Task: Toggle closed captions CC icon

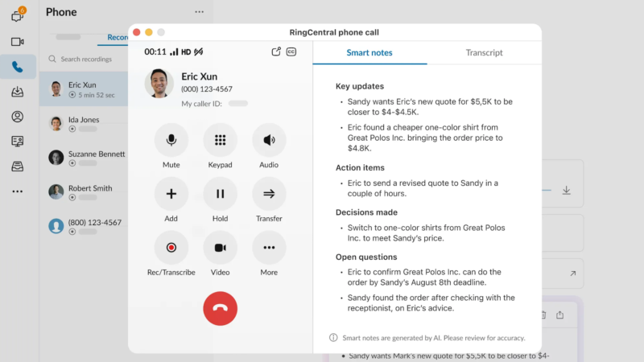Action: click(x=291, y=51)
